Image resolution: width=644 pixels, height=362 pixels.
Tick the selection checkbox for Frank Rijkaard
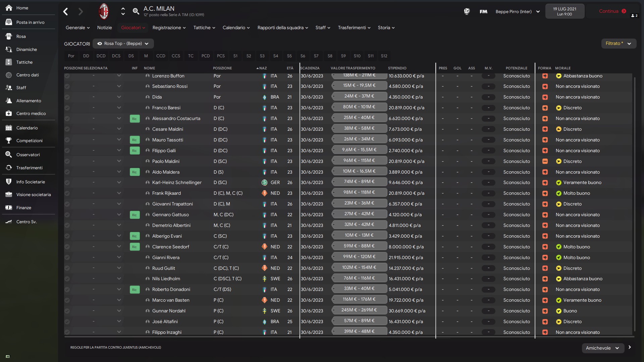(67, 193)
